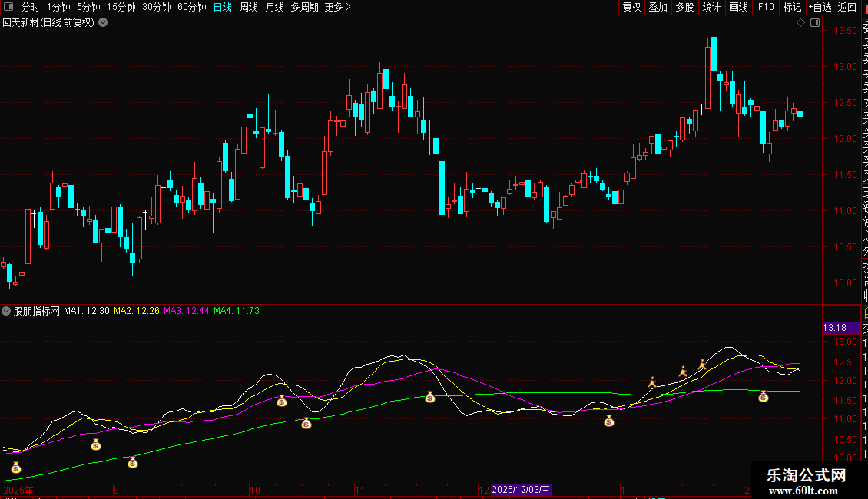The image size is (868, 499).
Task: Click the 2025年 label on time axis
Action: click(18, 491)
